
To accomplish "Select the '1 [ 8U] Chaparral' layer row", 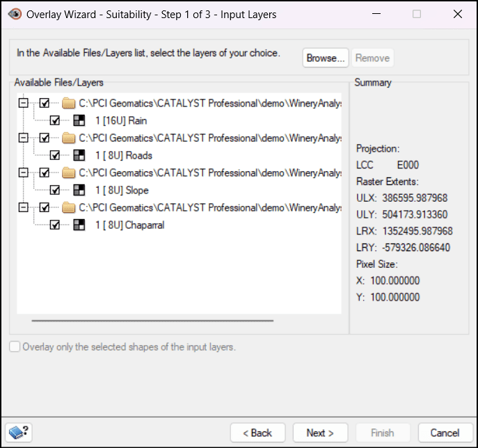I will point(130,225).
